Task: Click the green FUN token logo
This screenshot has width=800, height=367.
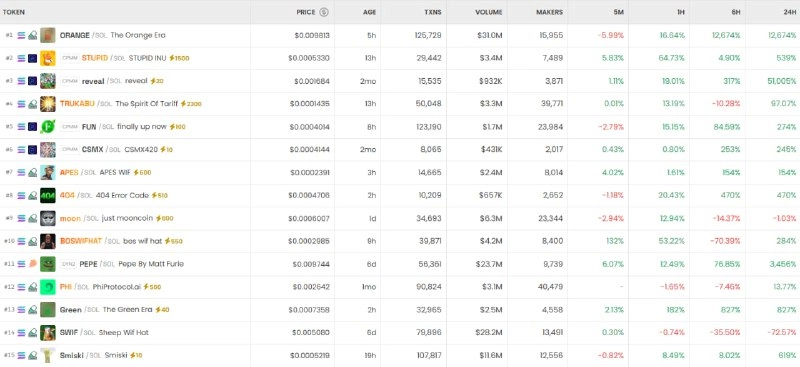Action: (48, 127)
